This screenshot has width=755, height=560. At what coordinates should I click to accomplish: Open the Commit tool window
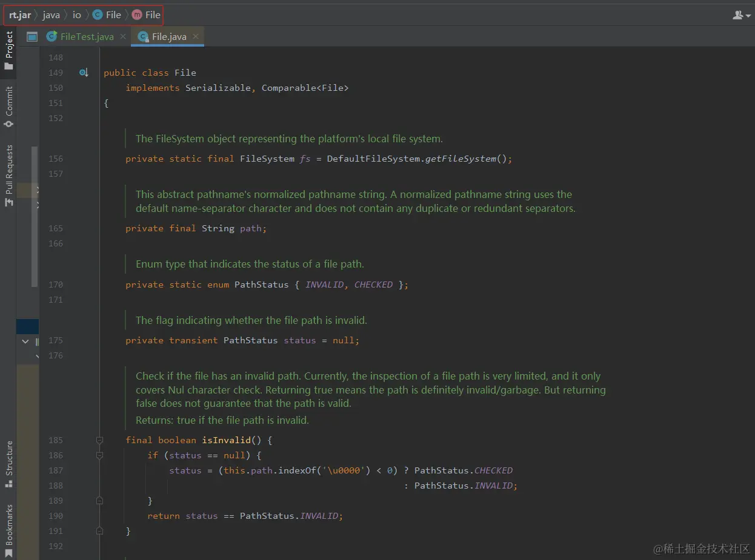[8, 106]
